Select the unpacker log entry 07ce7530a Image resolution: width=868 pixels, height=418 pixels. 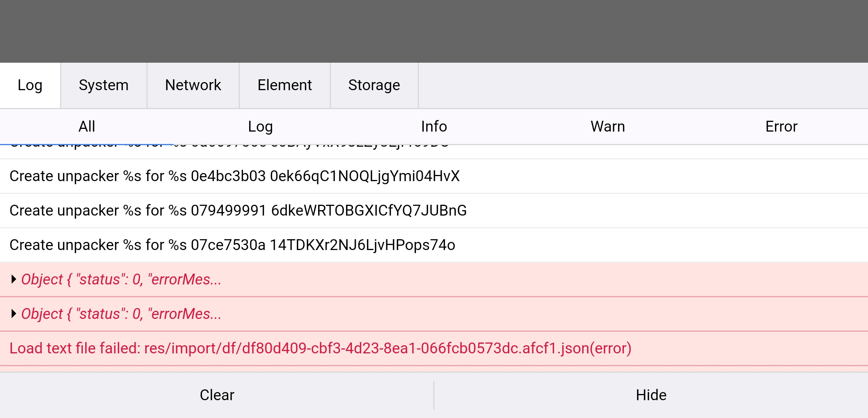coord(232,245)
